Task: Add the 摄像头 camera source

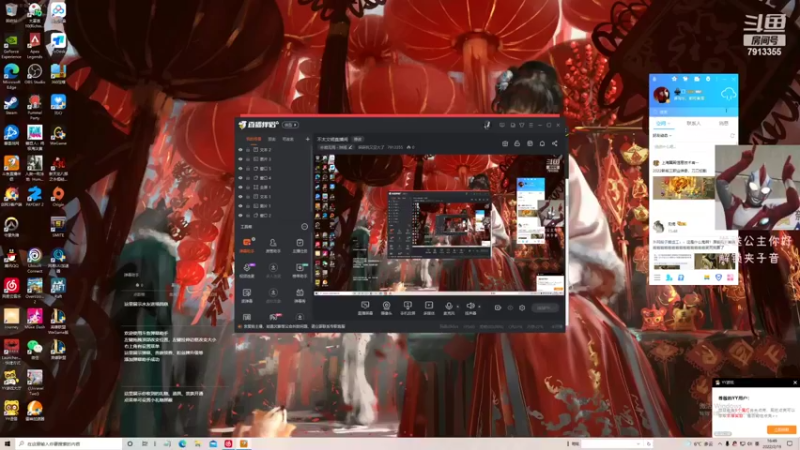Action: [x=386, y=308]
